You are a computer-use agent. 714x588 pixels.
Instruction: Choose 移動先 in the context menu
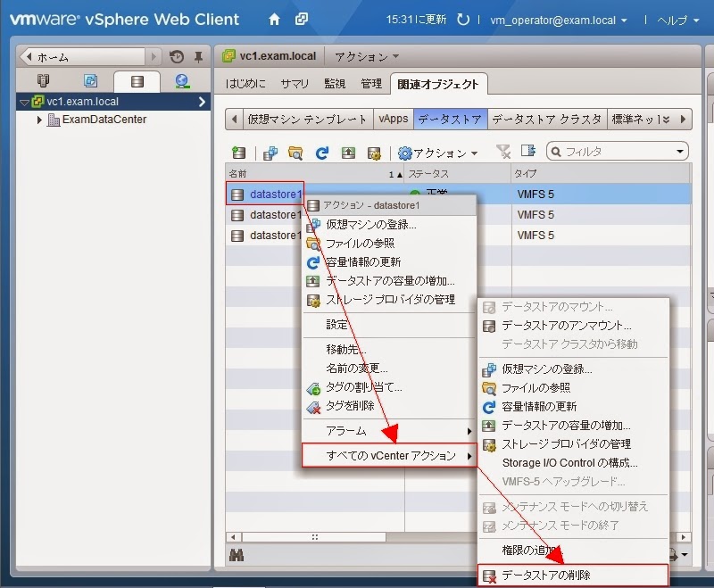point(390,349)
